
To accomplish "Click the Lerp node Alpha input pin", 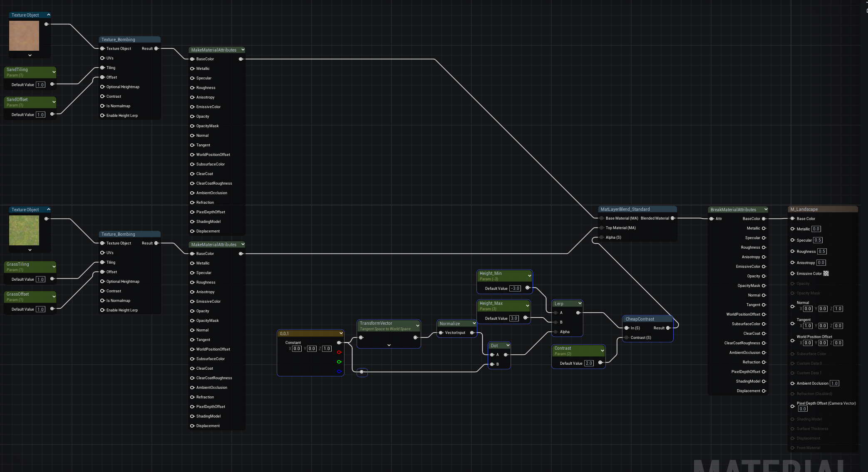I will tap(556, 332).
